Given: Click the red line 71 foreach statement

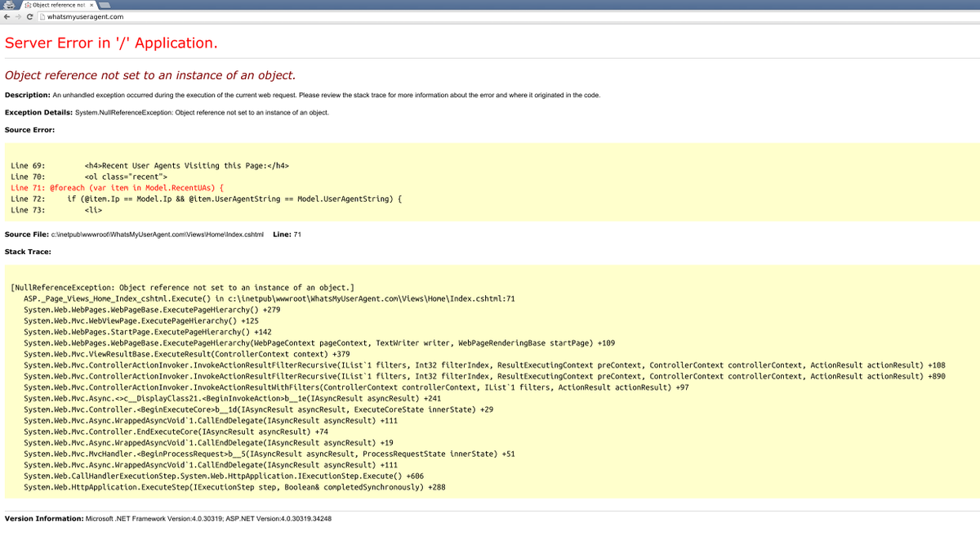Looking at the screenshot, I should pos(117,188).
